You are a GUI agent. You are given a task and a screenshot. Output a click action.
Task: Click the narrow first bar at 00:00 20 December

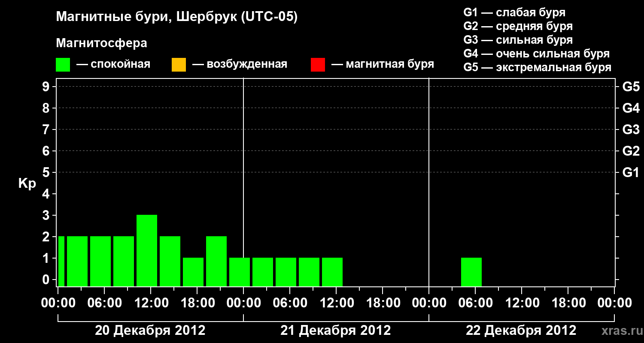[x=61, y=261]
